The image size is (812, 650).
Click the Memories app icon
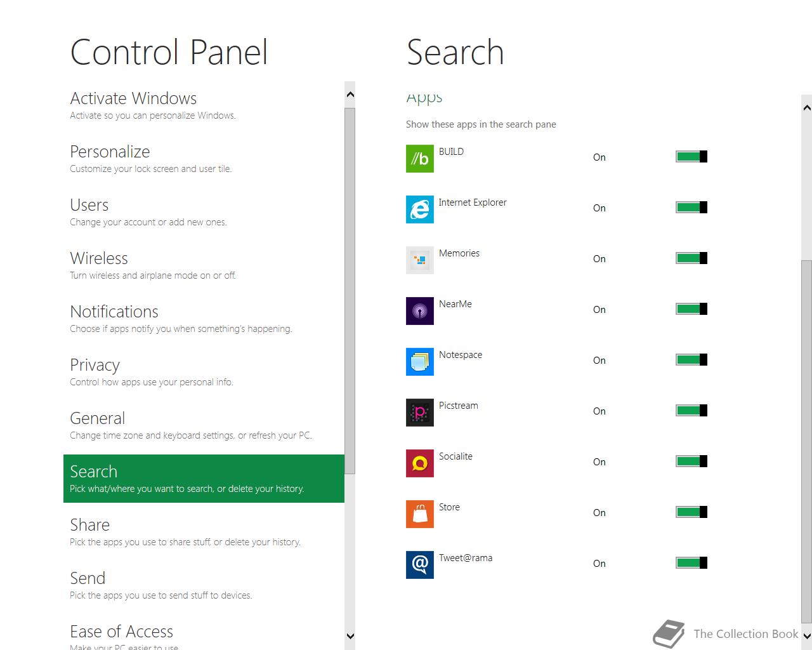420,260
